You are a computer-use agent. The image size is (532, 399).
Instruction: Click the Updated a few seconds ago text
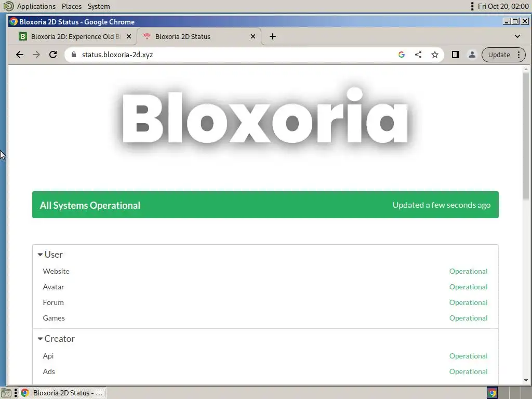click(x=442, y=205)
